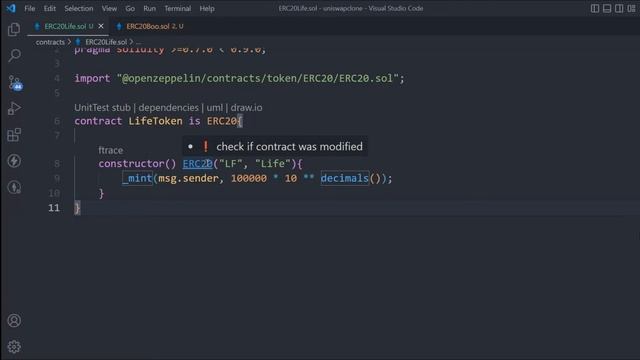Click the _mint function call
The width and height of the screenshot is (640, 360).
coord(137,178)
